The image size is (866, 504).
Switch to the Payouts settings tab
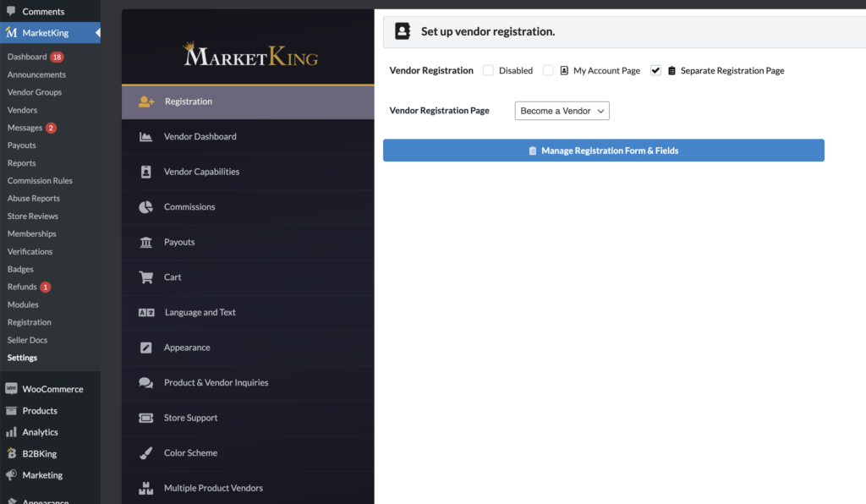[248, 242]
